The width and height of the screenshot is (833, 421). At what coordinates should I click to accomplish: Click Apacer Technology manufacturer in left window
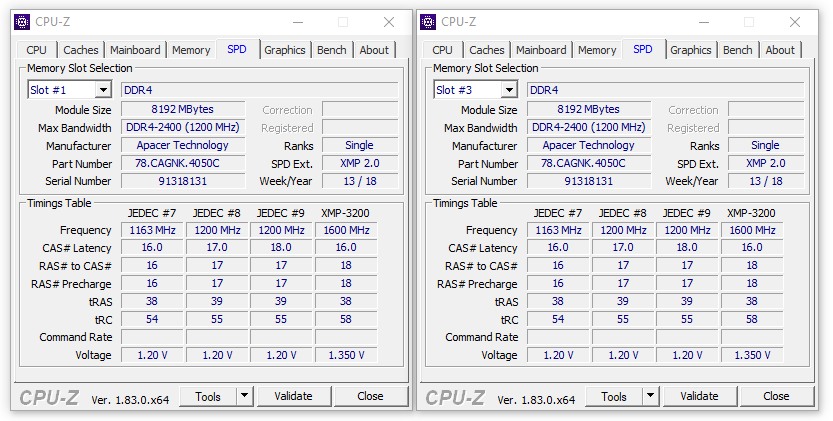pos(183,146)
